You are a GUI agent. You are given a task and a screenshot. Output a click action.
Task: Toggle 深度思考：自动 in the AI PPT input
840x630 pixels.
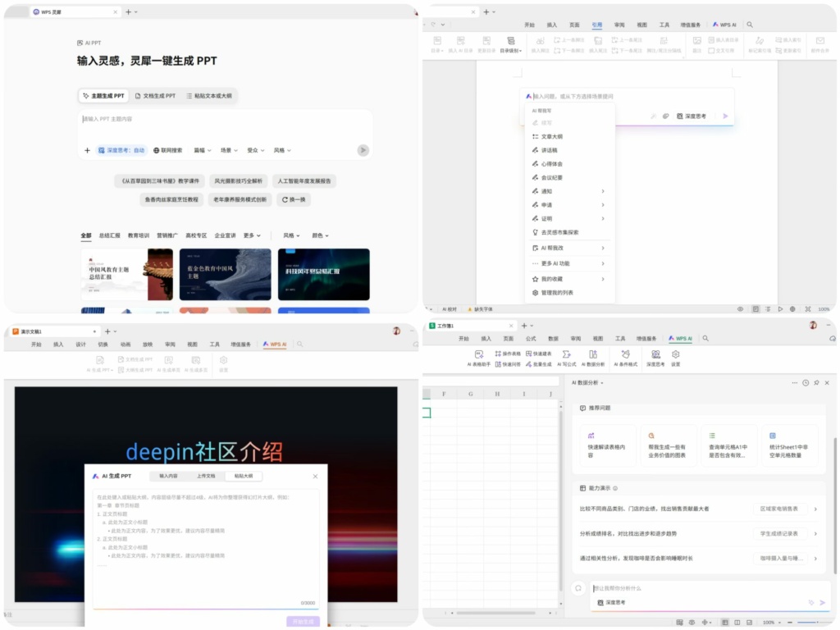click(121, 150)
